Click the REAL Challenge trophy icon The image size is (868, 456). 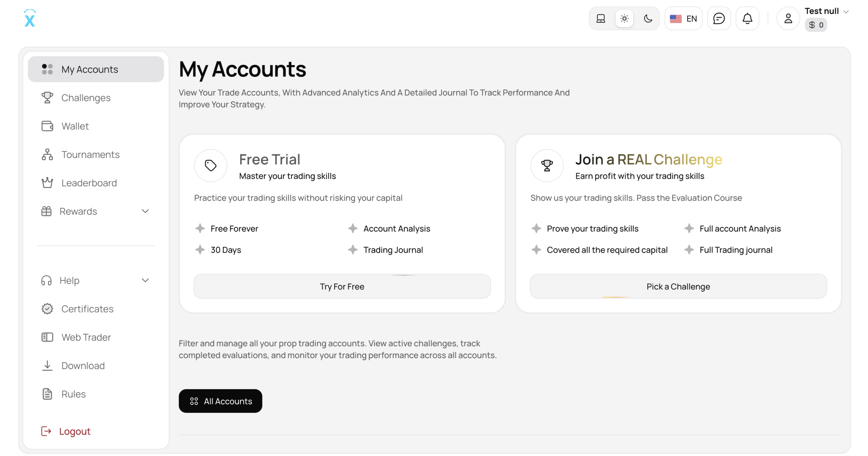pyautogui.click(x=547, y=166)
